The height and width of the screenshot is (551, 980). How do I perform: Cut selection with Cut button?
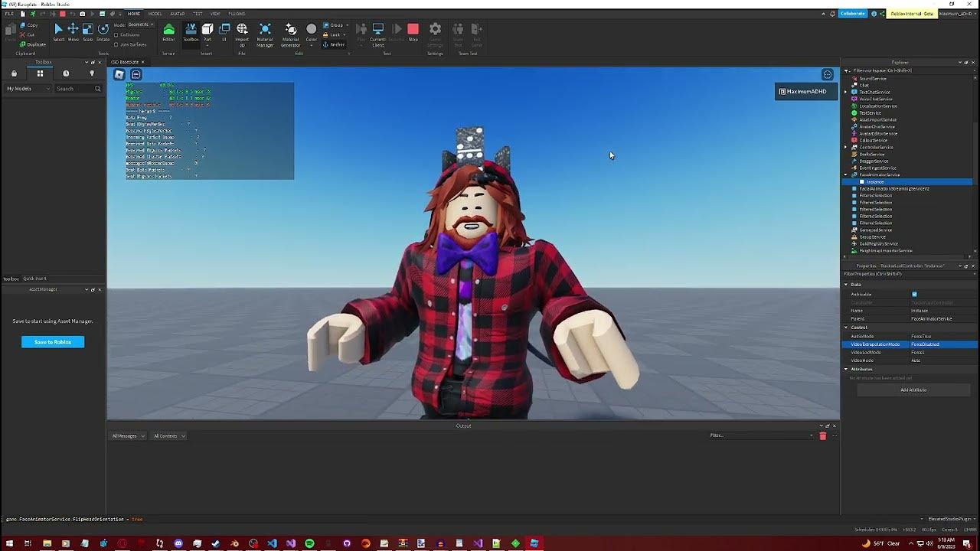[x=27, y=34]
